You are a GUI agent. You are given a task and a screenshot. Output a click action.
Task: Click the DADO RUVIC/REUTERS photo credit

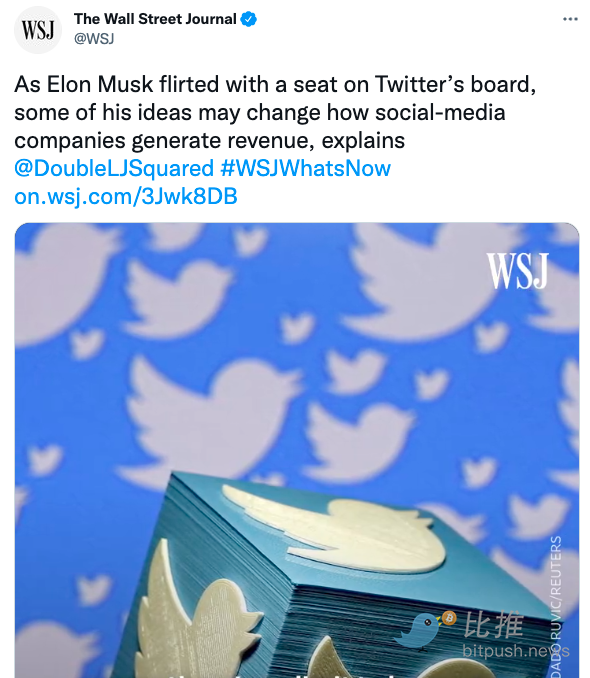click(x=556, y=606)
